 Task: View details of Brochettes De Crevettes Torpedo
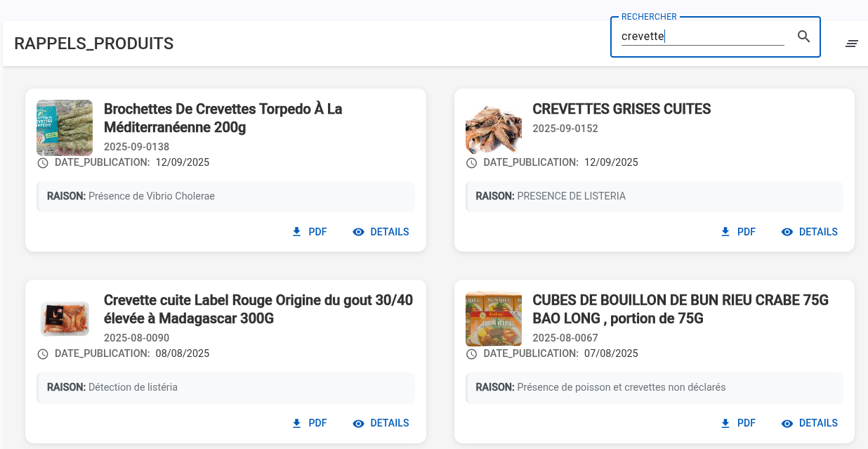tap(381, 232)
